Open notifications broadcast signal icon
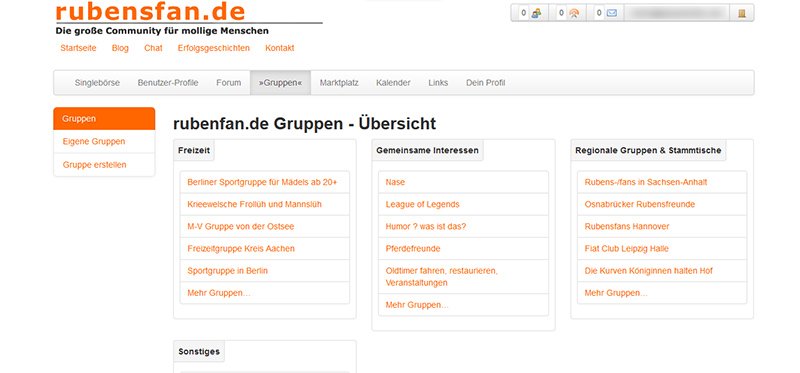The image size is (800, 373). coord(574,13)
